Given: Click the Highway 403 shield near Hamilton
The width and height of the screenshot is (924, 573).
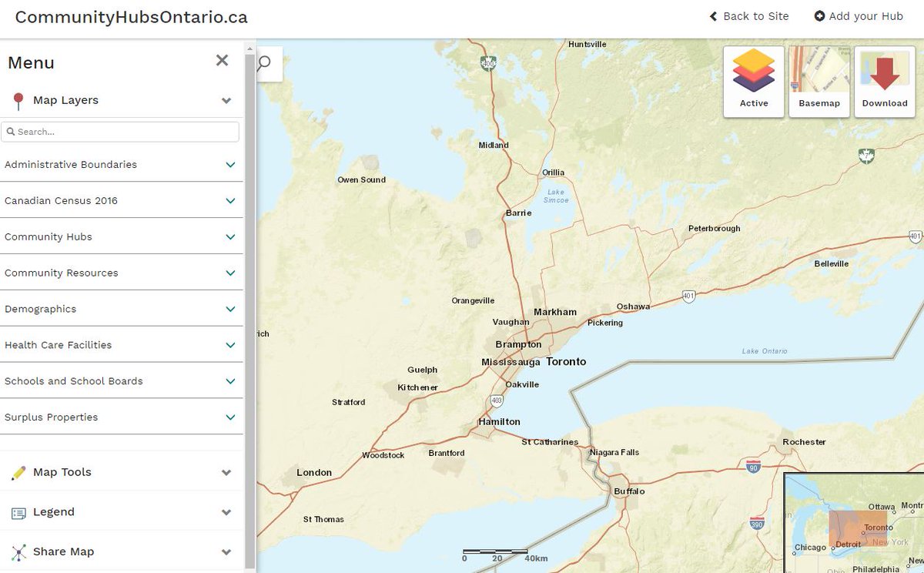Looking at the screenshot, I should tap(496, 400).
